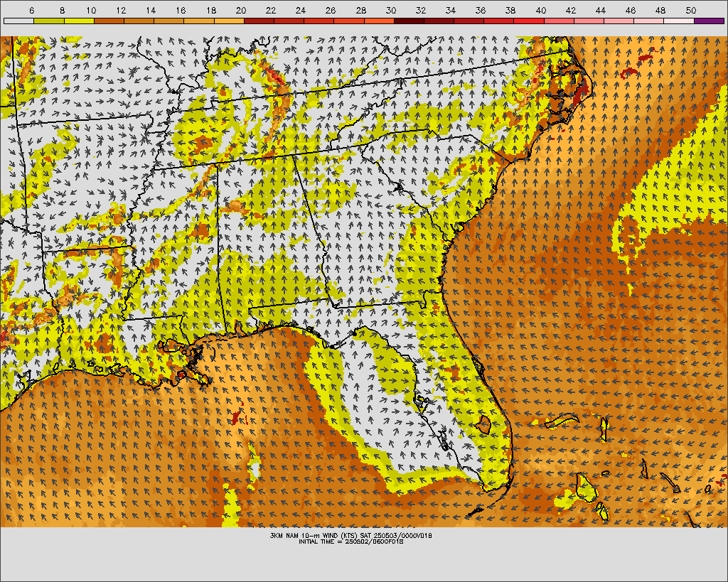This screenshot has height=582, width=728.
Task: Click the olive 6–8 knots legend swatch
Action: coord(49,21)
